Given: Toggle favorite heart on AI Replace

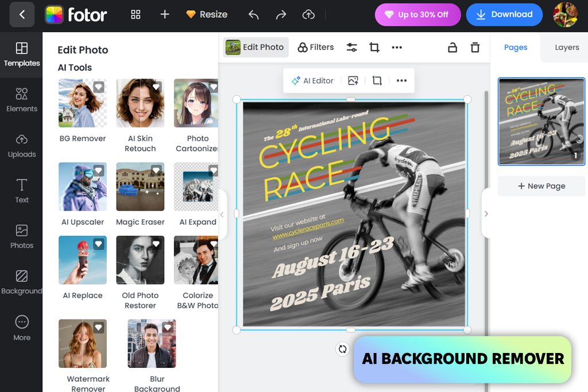Looking at the screenshot, I should tap(99, 244).
